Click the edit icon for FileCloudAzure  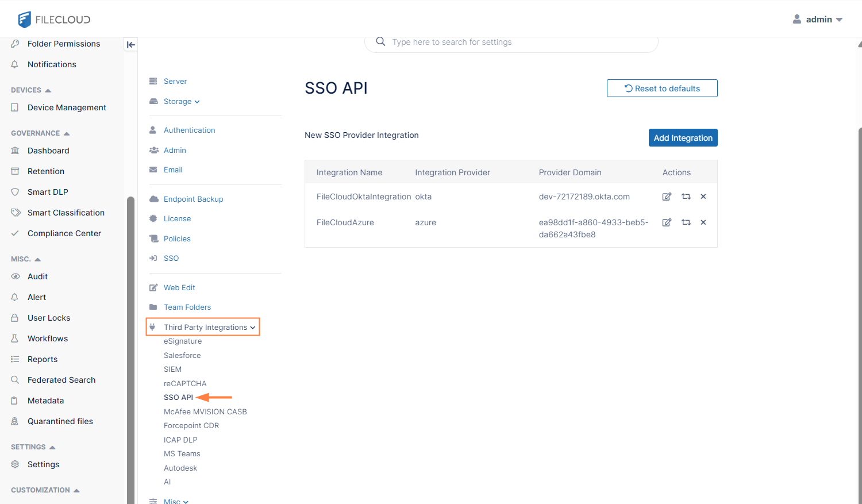tap(667, 222)
